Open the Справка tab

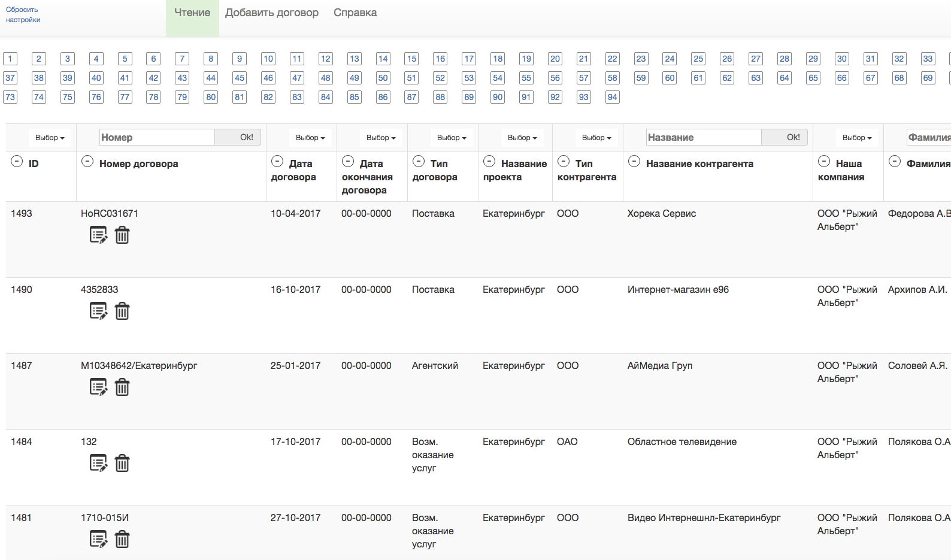tap(355, 13)
